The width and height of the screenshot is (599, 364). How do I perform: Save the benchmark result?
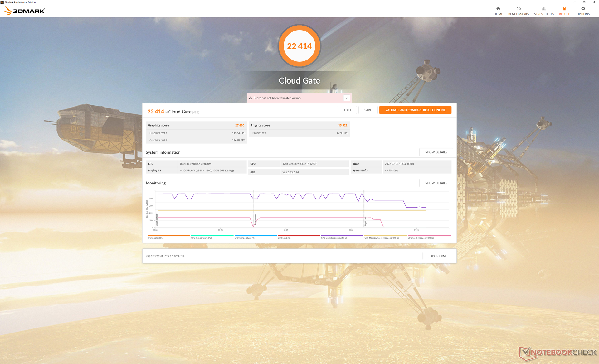pos(368,110)
